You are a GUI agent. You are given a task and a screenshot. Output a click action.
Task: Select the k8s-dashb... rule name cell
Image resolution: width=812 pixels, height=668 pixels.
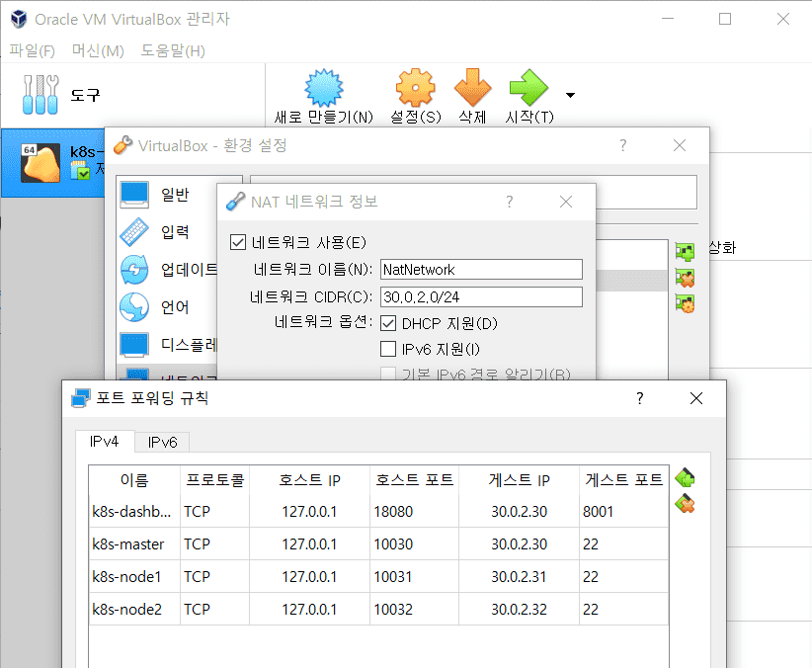pyautogui.click(x=134, y=512)
